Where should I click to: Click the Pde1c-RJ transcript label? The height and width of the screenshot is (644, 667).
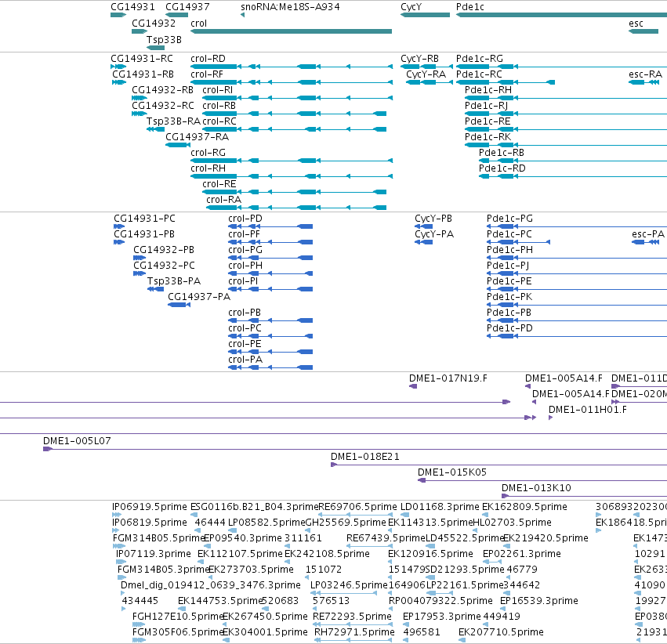point(486,106)
